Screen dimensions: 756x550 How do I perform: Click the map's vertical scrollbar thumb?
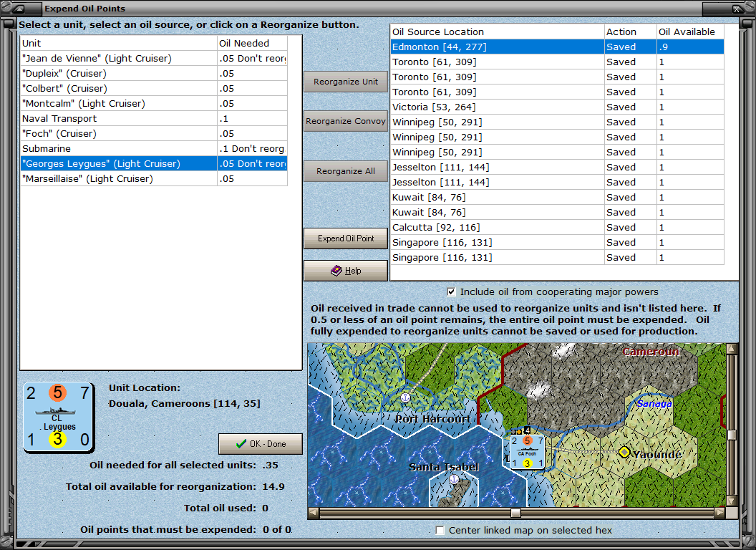pyautogui.click(x=732, y=435)
